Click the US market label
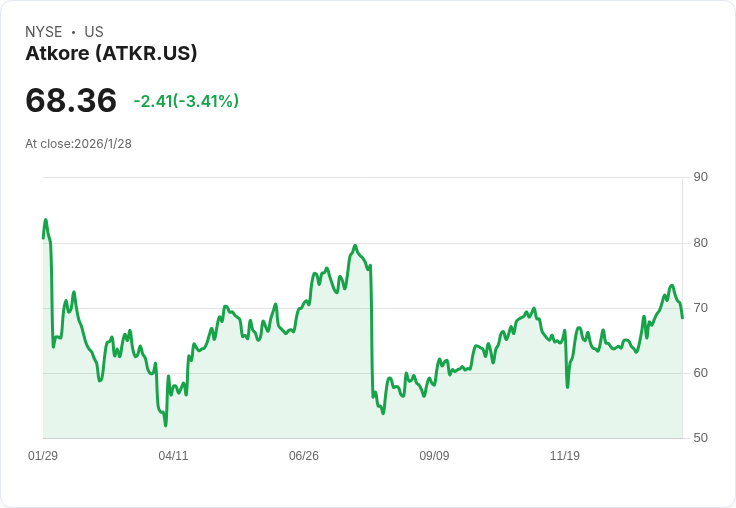Image resolution: width=736 pixels, height=508 pixels. coord(94,32)
